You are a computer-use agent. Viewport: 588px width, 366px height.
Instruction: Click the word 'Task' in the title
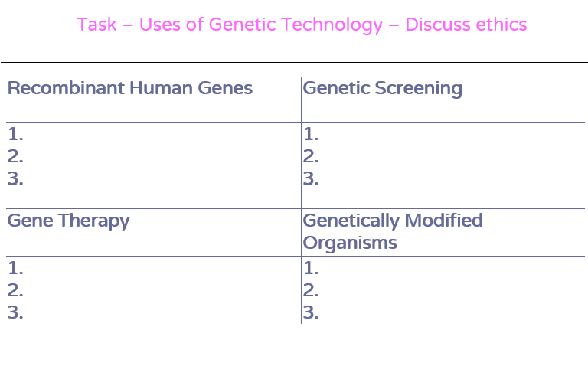click(96, 25)
